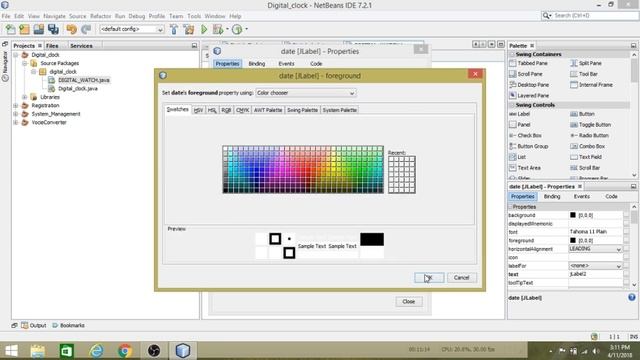
Task: Click the background color swatch in Properties
Action: 573,215
